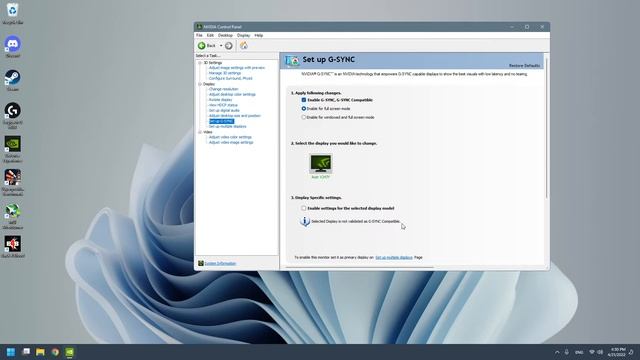Select View HDCP status task
This screenshot has width=640, height=360.
(223, 105)
